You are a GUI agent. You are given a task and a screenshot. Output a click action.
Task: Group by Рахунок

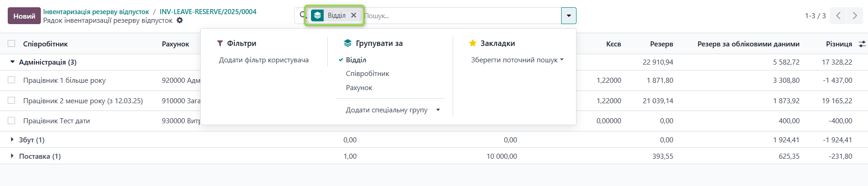pos(359,87)
